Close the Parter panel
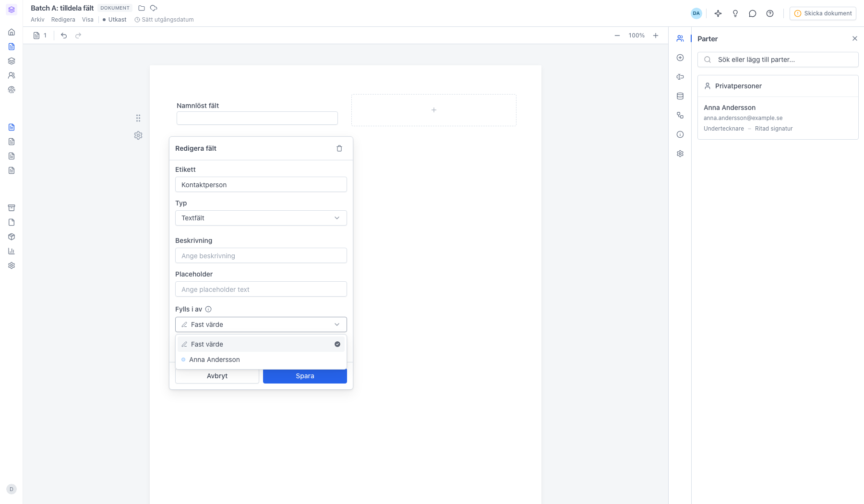The width and height of the screenshot is (864, 504). coord(855,38)
